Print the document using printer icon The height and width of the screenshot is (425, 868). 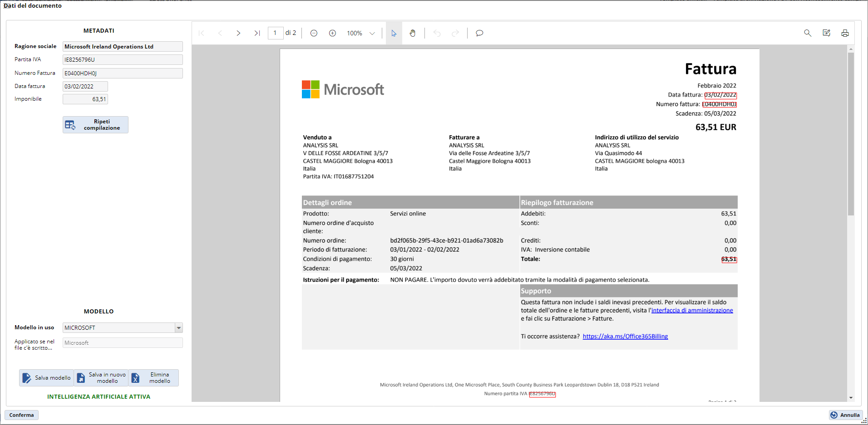845,33
